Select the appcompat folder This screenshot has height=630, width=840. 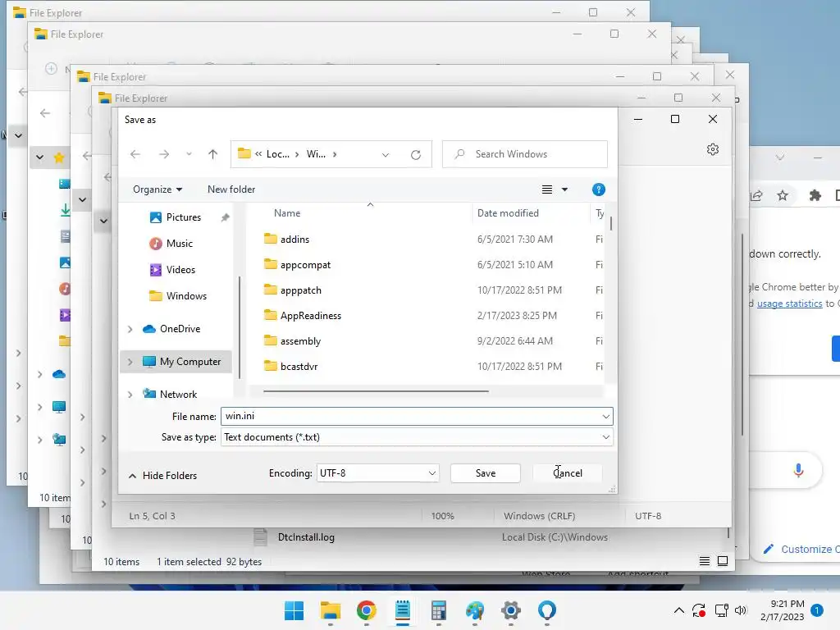[305, 265]
